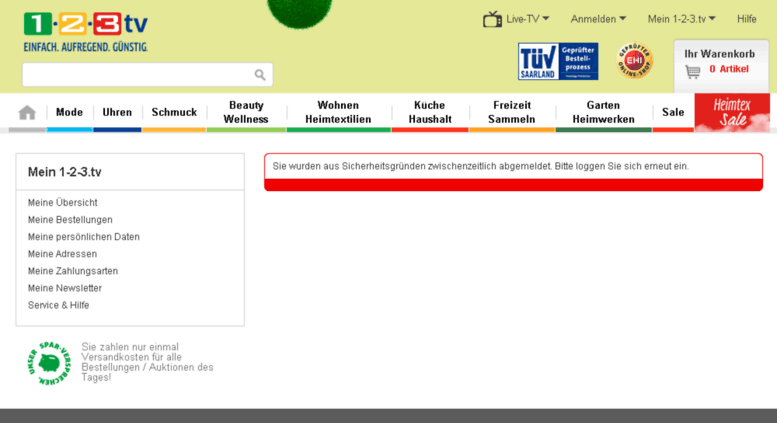Open Meine Newsletter settings link
This screenshot has width=777, height=423.
click(x=65, y=288)
